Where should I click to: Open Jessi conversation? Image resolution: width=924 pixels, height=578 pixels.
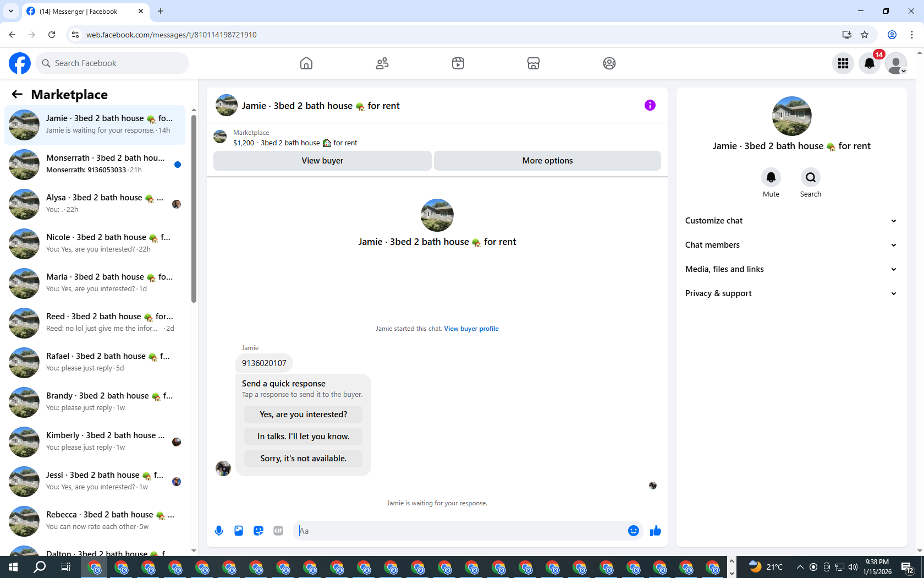point(95,482)
